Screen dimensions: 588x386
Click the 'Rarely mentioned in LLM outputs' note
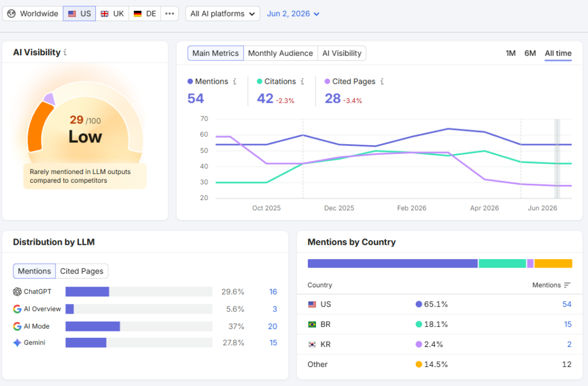[x=85, y=176]
